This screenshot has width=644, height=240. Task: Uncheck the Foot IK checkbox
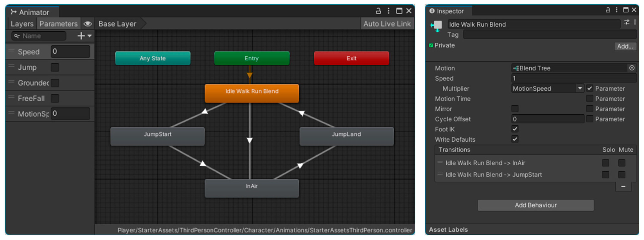tap(515, 129)
